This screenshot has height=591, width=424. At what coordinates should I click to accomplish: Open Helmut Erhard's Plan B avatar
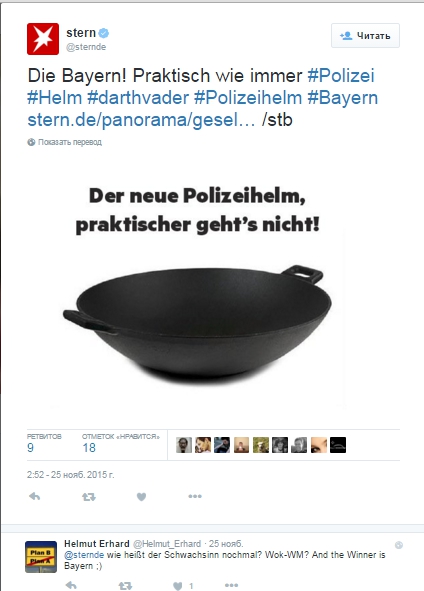coord(41,557)
